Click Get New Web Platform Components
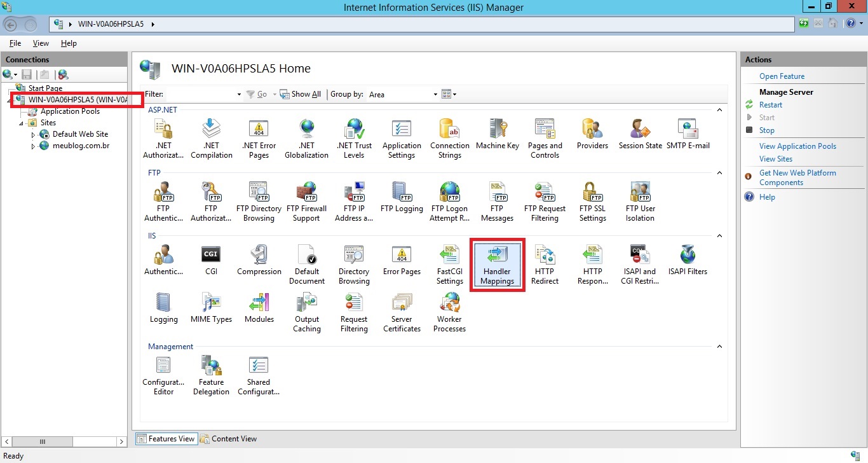Viewport: 868px width, 463px height. coord(797,177)
